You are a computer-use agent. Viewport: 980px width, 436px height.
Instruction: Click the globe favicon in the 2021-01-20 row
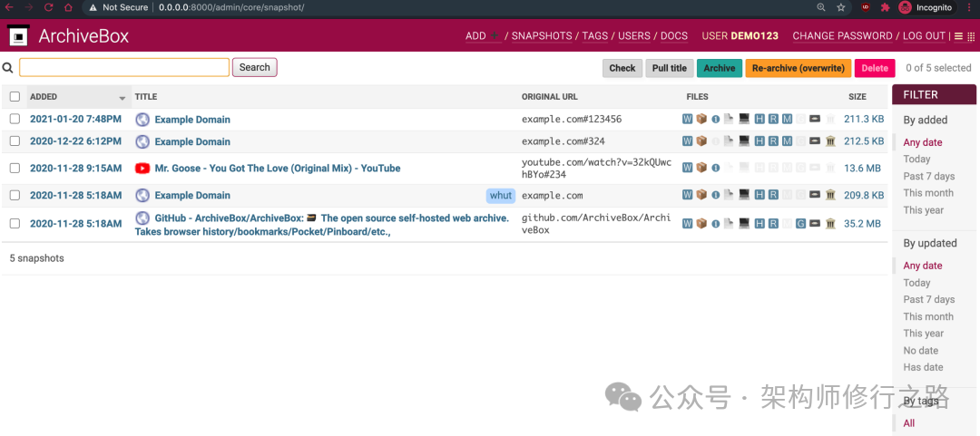pyautogui.click(x=142, y=120)
